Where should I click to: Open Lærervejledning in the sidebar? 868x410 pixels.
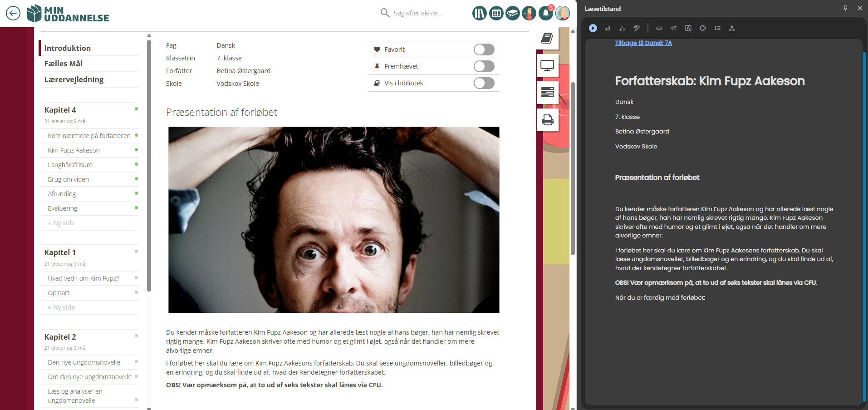74,79
